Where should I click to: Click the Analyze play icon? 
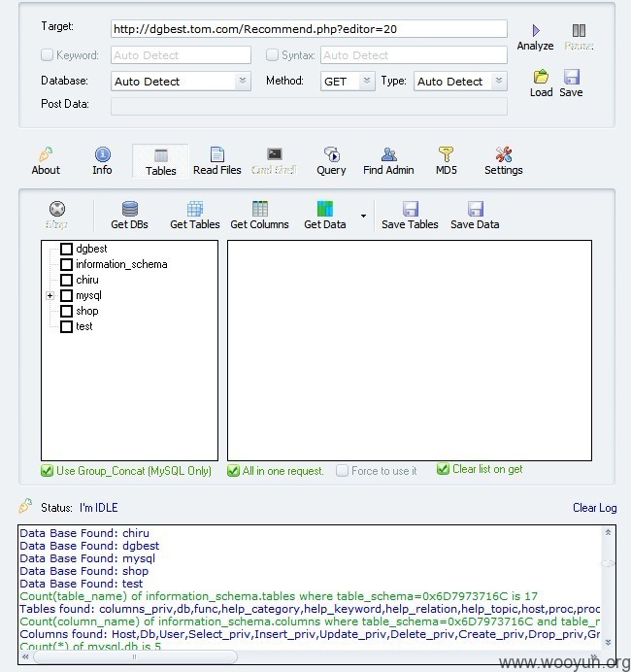click(x=536, y=30)
